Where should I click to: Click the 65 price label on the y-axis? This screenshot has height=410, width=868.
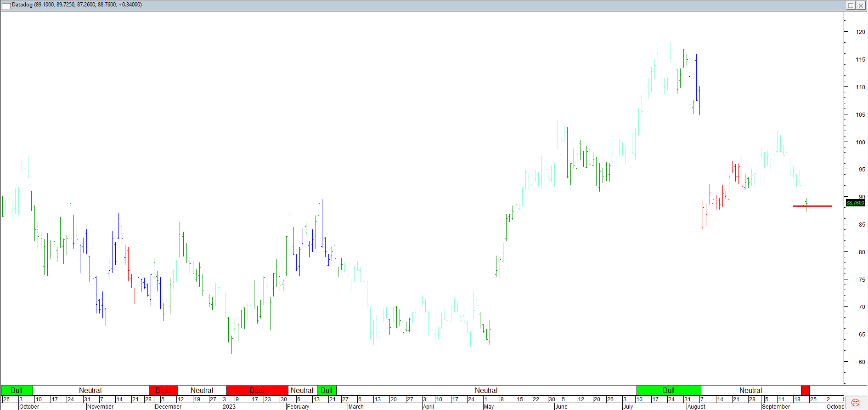coord(862,334)
